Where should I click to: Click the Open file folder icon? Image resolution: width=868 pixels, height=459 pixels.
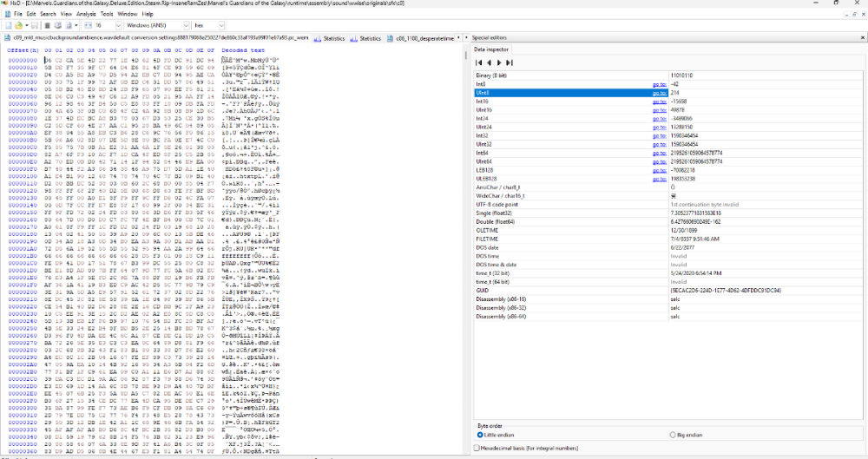(18, 25)
